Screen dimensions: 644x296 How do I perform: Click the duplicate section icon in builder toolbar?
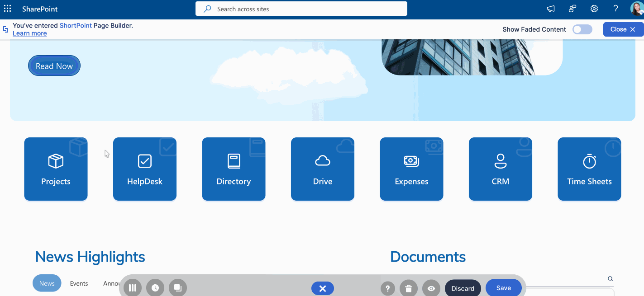tap(178, 287)
